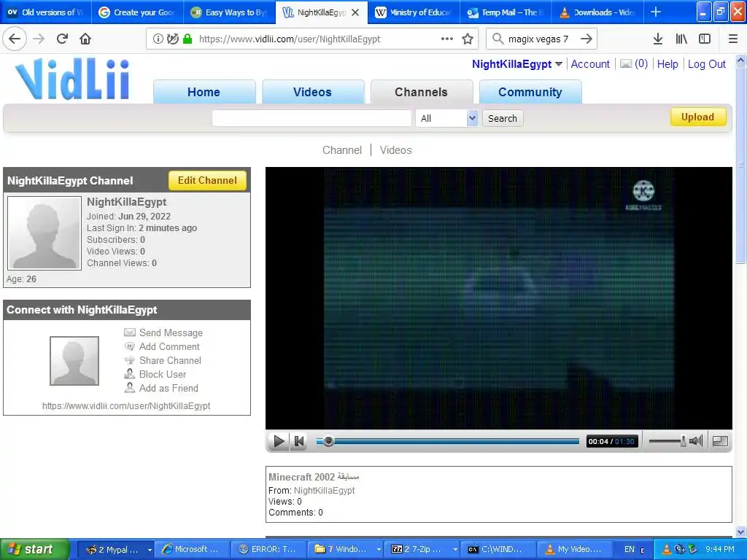Click the Share Channel icon
747x560 pixels.
pos(130,360)
